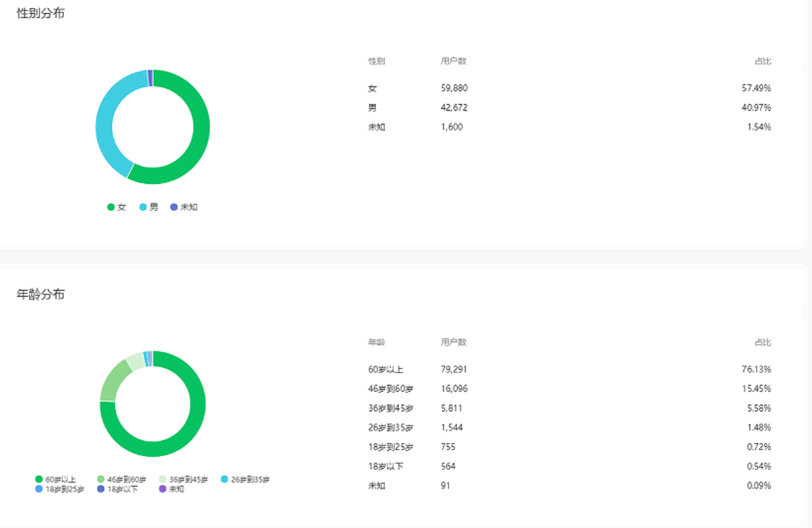Viewport: 812px width, 528px height.
Task: Click the 用户数 header in age table
Action: click(x=454, y=342)
